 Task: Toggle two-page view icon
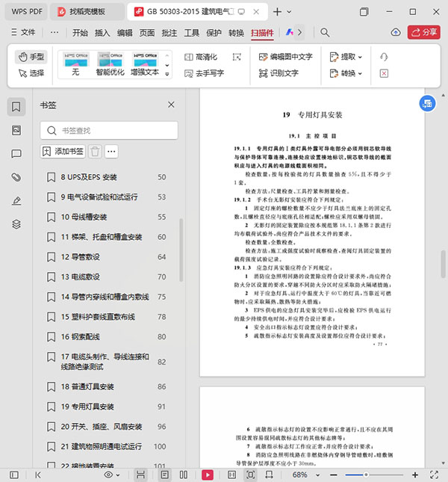tap(184, 475)
